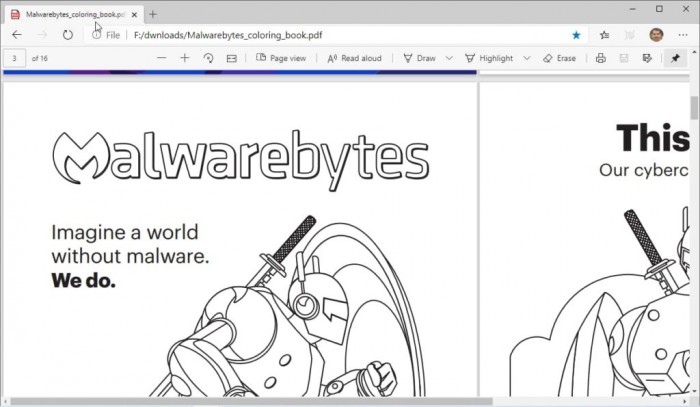The height and width of the screenshot is (407, 700).
Task: Open the Collections icon
Action: (x=629, y=35)
